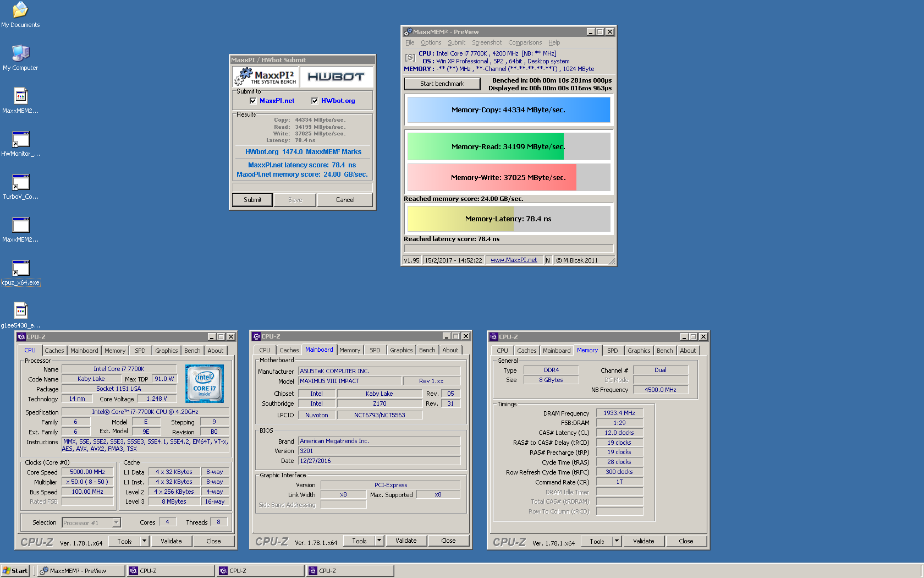Switch to Memory tab in CPU-Z Mainboard window

[x=350, y=350]
